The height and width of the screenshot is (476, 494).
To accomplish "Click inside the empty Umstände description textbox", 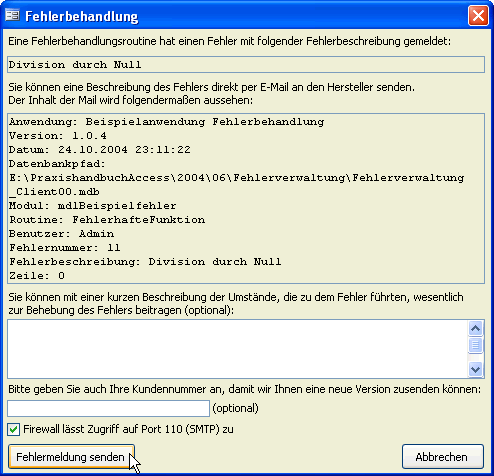I will click(237, 349).
